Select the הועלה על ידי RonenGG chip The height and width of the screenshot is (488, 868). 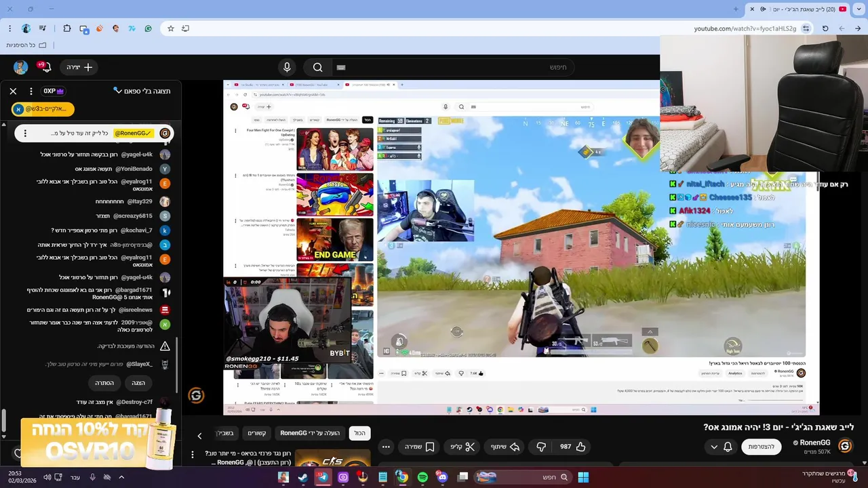click(309, 433)
